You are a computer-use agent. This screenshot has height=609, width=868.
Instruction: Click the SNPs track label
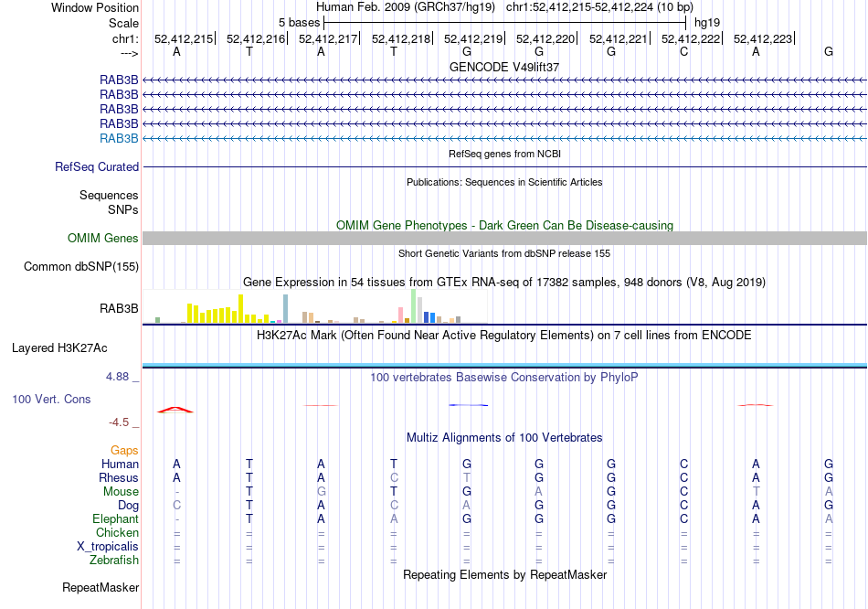tap(123, 210)
